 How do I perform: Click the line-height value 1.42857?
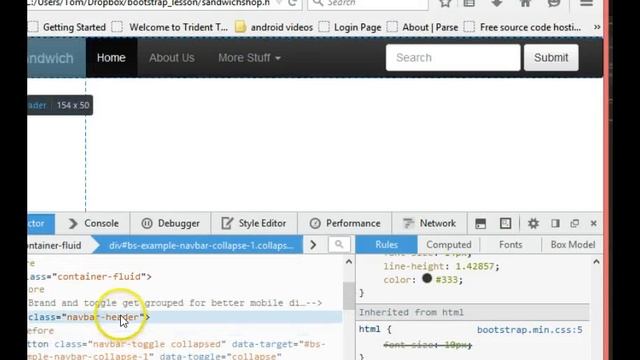coord(475,266)
